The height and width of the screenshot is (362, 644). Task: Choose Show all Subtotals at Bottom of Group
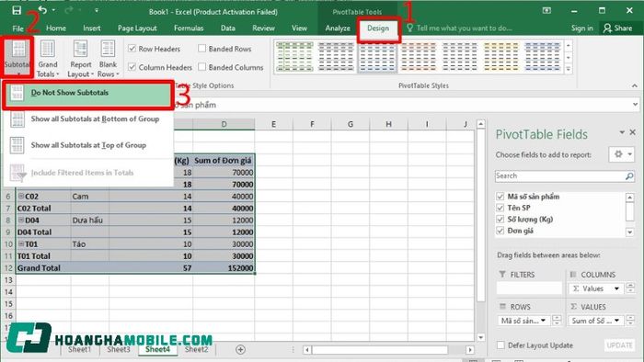coord(88,119)
